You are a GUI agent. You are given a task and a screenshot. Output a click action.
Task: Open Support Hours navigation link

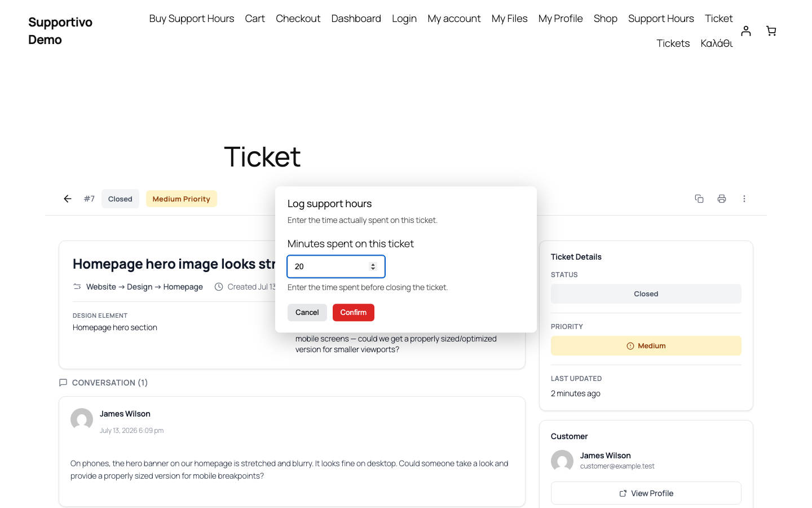(661, 19)
